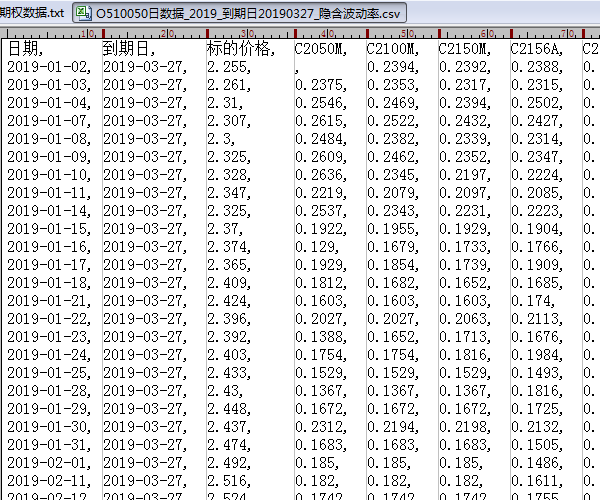Viewport: 600px width, 500px height.
Task: Click the C2150M value 0.2198
Action: (465, 427)
